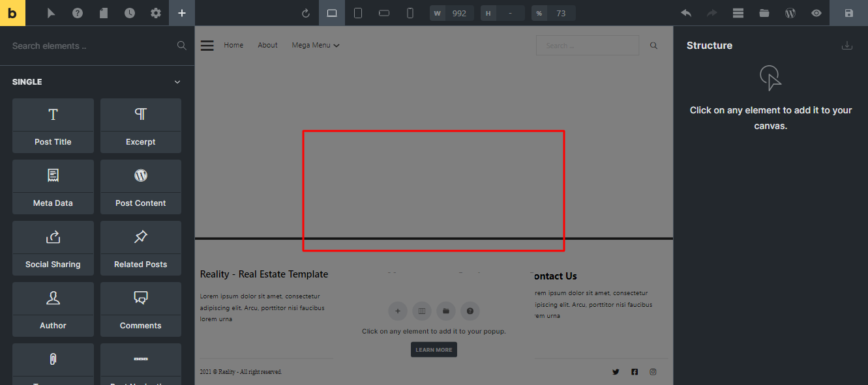The width and height of the screenshot is (868, 385).
Task: Toggle the structure panel icon in toolbar
Action: [x=738, y=13]
